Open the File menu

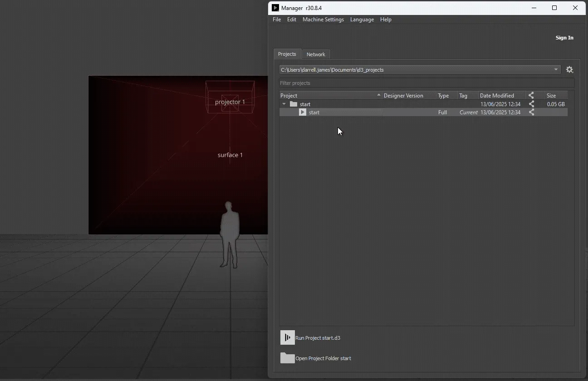tap(277, 20)
